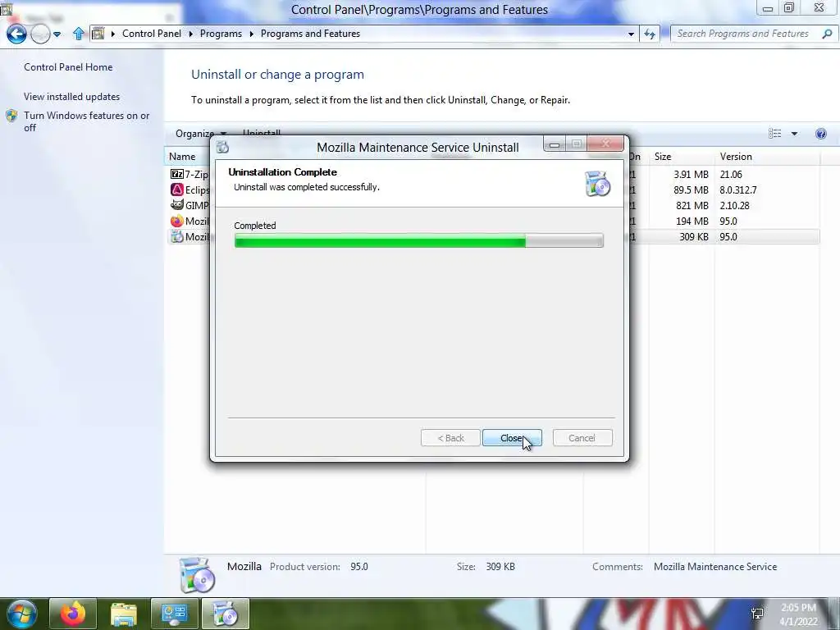The height and width of the screenshot is (630, 840).
Task: Refresh the Programs and Features view
Action: pyautogui.click(x=650, y=34)
